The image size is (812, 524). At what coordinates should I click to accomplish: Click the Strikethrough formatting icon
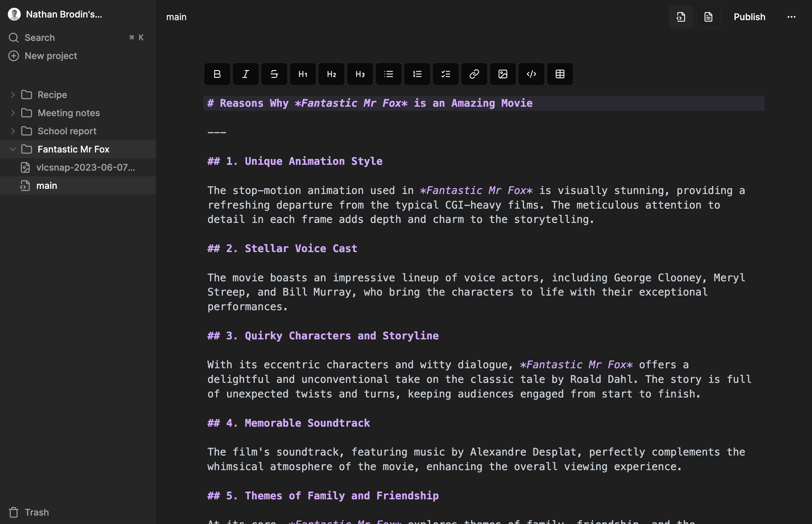click(x=274, y=73)
